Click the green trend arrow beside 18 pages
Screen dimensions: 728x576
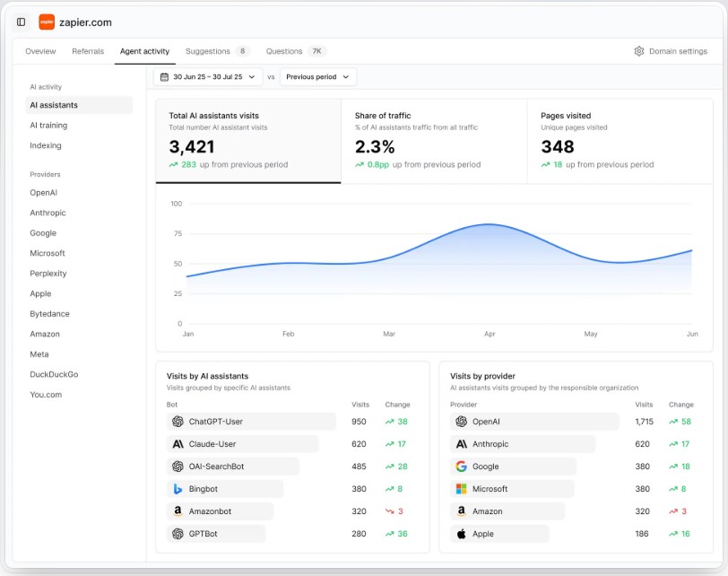coord(545,164)
